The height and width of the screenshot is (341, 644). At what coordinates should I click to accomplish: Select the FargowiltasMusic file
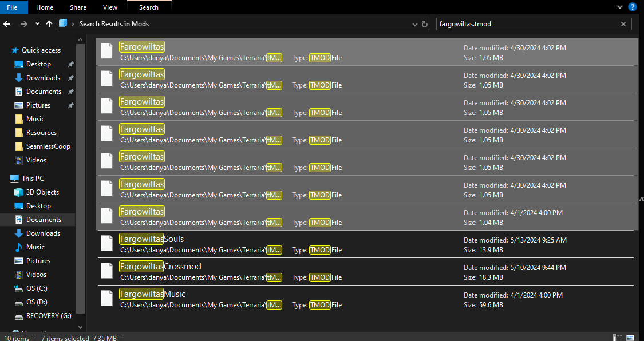pos(366,299)
